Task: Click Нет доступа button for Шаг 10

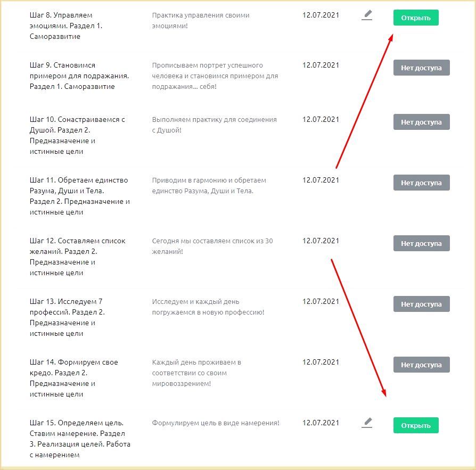Action: [x=421, y=122]
